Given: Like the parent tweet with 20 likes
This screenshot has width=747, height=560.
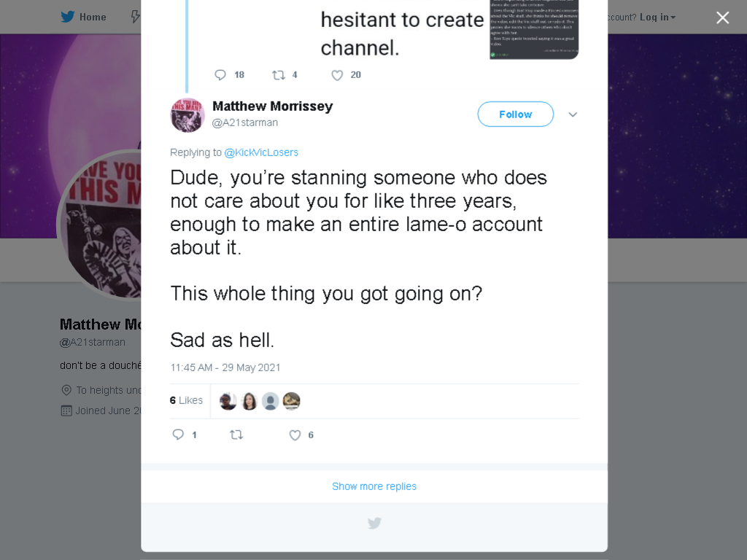Looking at the screenshot, I should tap(337, 75).
